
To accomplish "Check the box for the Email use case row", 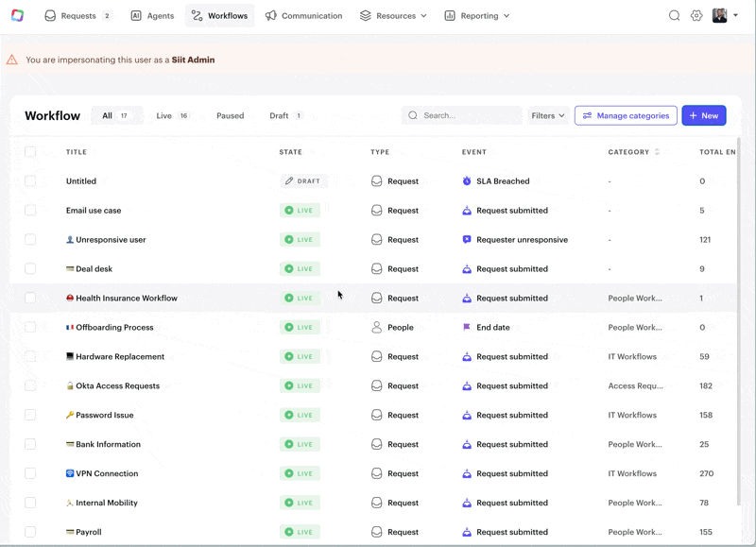I will point(30,211).
